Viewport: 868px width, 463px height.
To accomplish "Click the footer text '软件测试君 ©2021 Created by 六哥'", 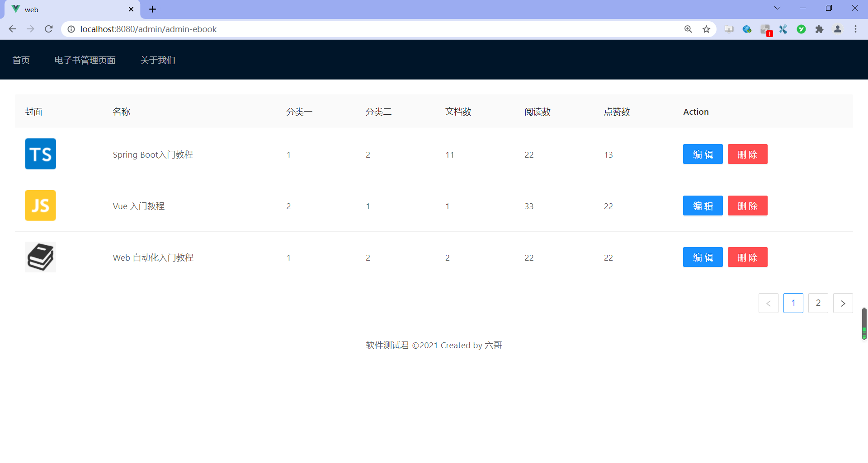I will click(434, 345).
